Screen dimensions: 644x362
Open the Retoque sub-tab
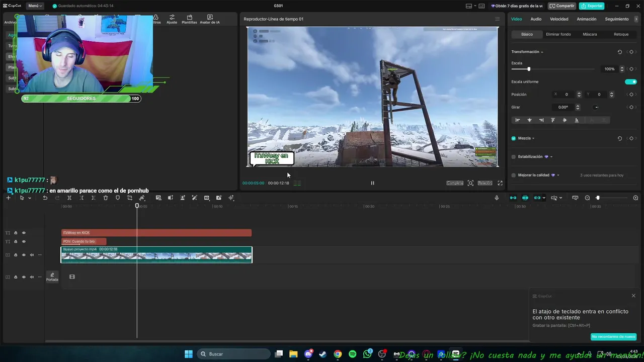pos(621,34)
